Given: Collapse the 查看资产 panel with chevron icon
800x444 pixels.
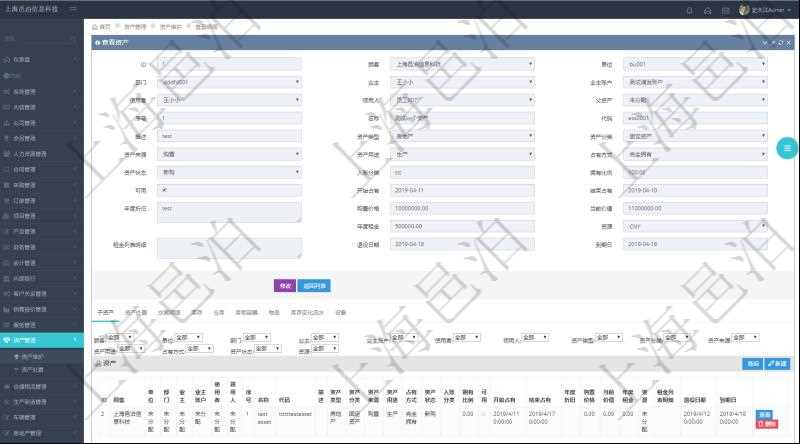Looking at the screenshot, I should 765,43.
